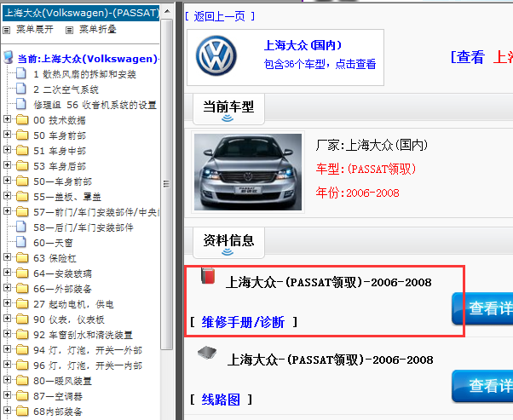Click folder icon for 27 起动电机,供电
Viewport: 513px width, 420px height.
22,304
